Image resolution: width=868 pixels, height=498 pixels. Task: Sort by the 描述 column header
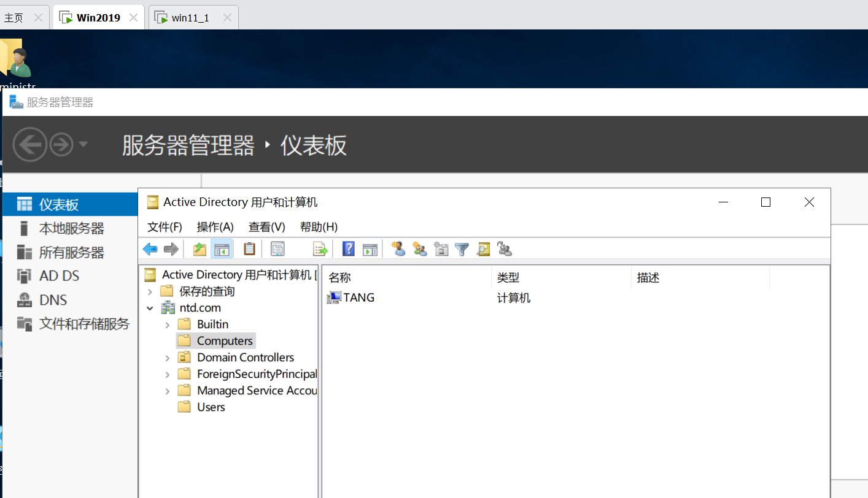tap(700, 278)
